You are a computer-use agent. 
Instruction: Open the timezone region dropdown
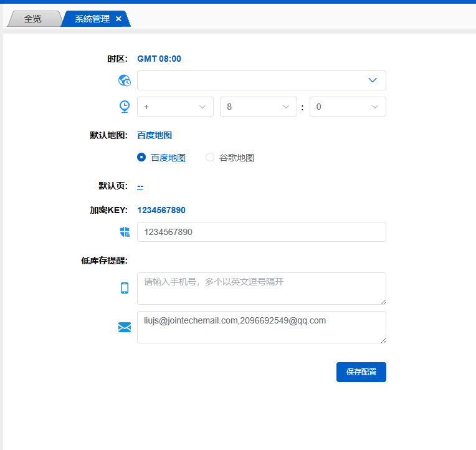261,80
